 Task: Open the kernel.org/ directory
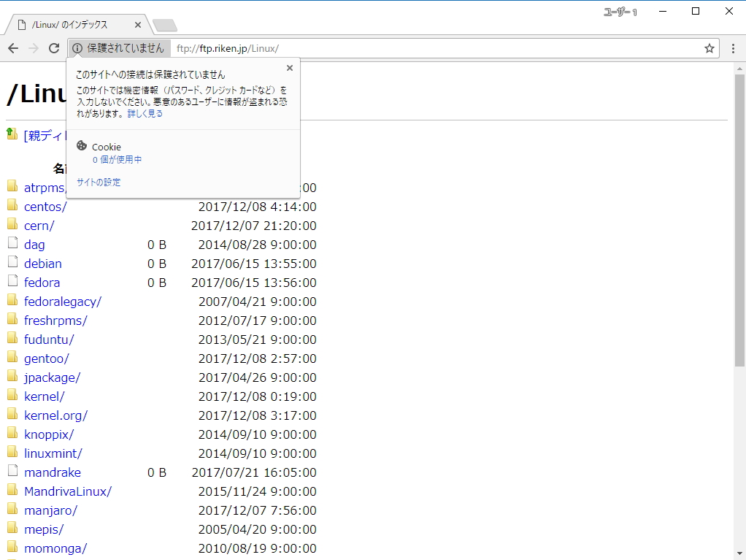[x=55, y=415]
